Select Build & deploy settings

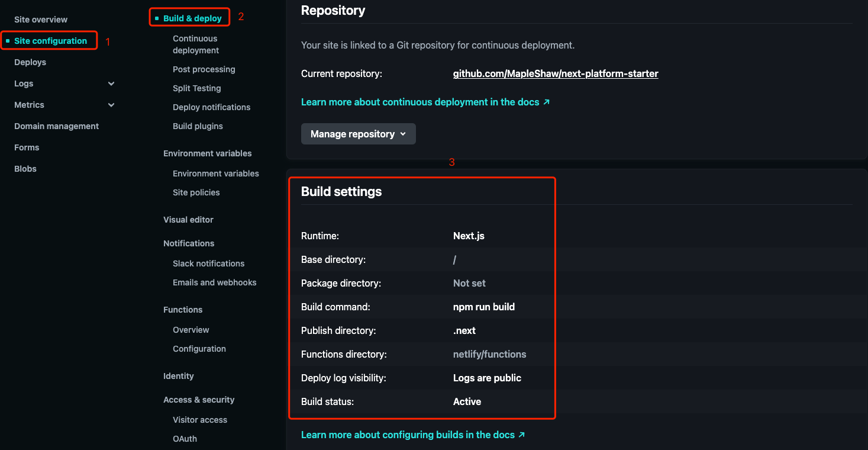(192, 18)
